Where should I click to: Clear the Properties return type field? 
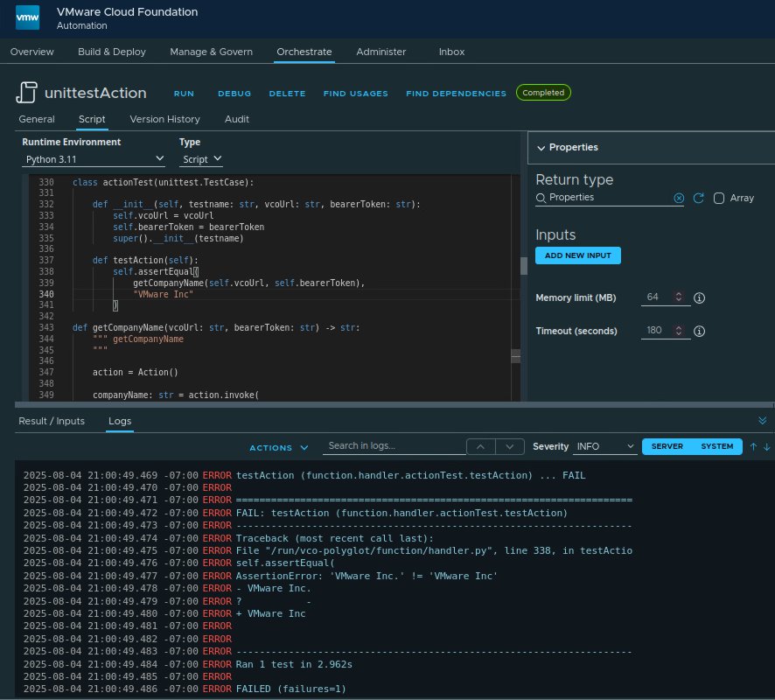point(679,199)
